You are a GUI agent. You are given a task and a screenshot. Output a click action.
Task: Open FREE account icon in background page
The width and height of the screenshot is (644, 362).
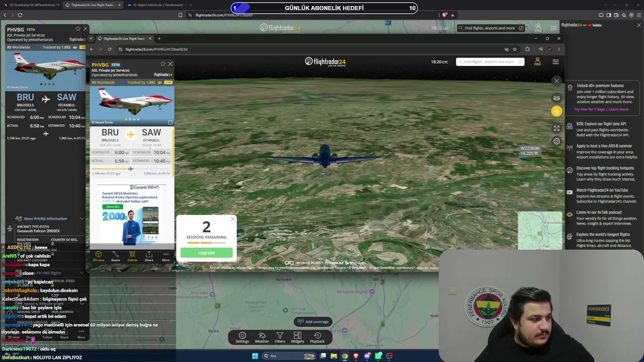tap(538, 28)
